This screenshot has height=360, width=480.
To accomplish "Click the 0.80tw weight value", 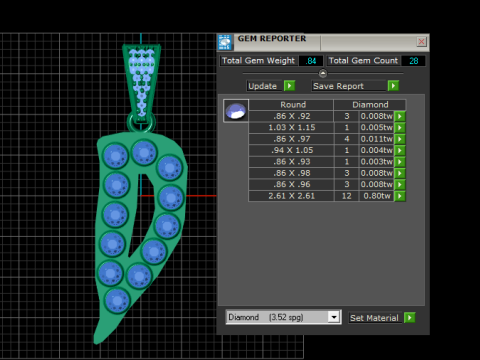I will [377, 196].
